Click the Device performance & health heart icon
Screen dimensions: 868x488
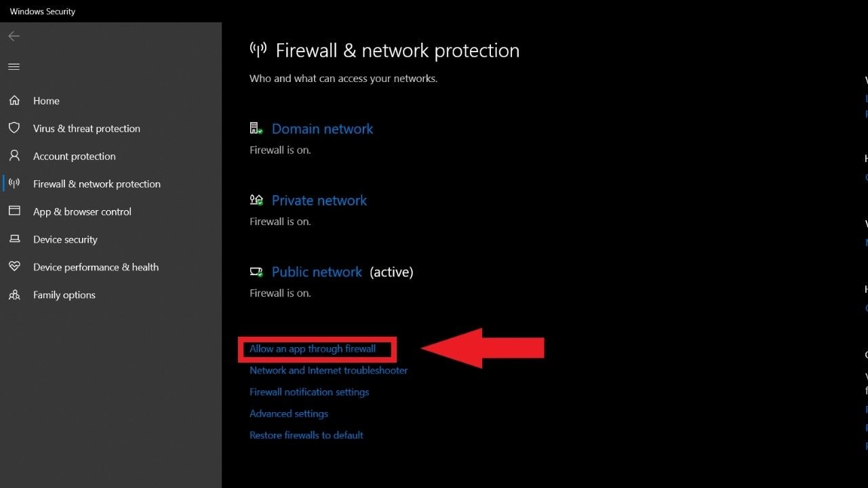[15, 266]
